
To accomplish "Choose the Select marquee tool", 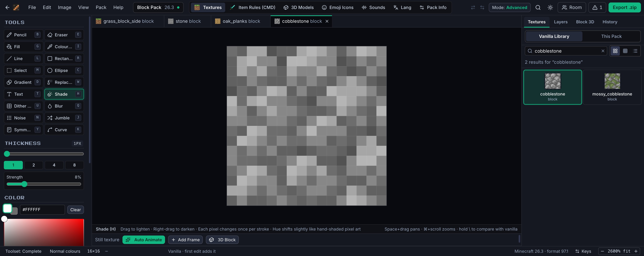I will [x=24, y=70].
